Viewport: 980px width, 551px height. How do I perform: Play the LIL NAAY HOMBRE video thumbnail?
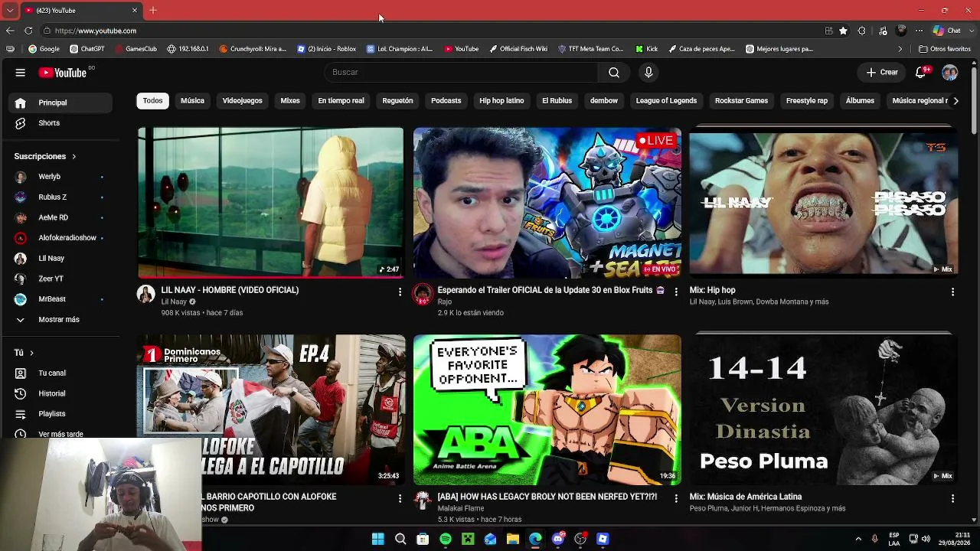[x=270, y=202]
